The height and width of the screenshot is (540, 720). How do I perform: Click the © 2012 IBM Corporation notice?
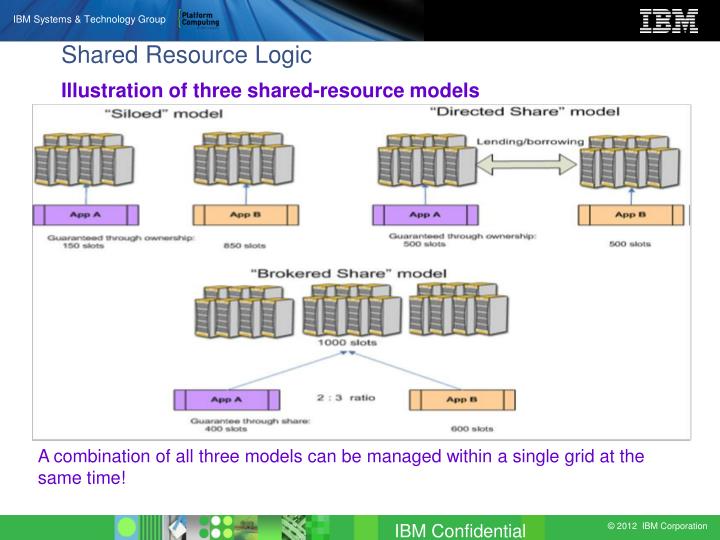pyautogui.click(x=657, y=526)
